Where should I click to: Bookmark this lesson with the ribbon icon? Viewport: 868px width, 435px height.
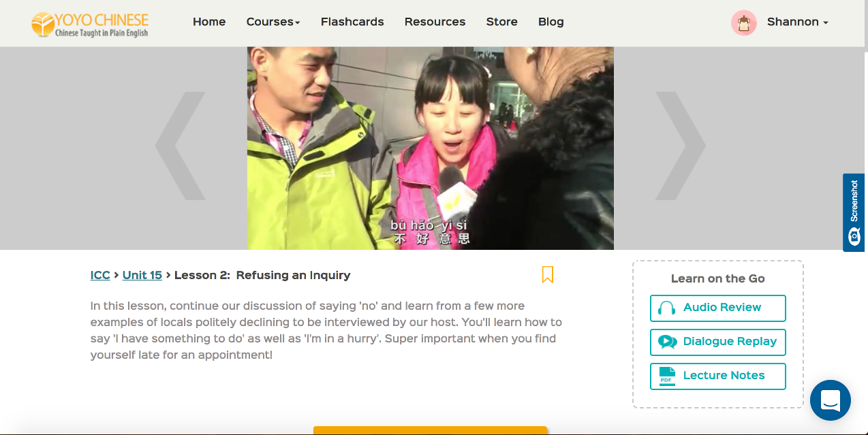pyautogui.click(x=548, y=274)
